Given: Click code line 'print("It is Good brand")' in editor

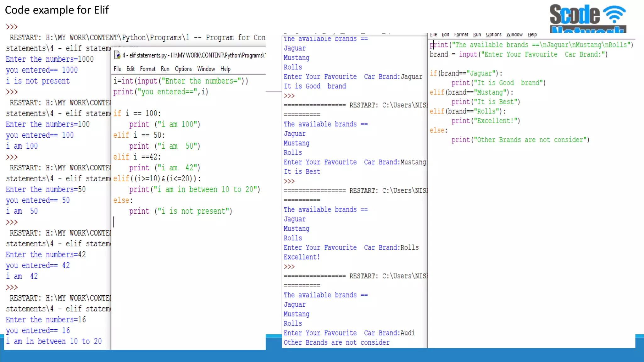Looking at the screenshot, I should tap(499, 83).
